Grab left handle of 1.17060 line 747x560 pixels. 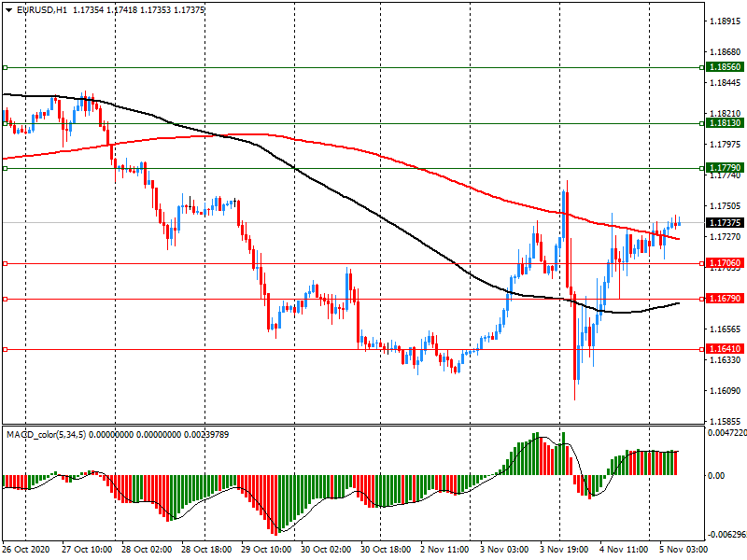click(5, 263)
